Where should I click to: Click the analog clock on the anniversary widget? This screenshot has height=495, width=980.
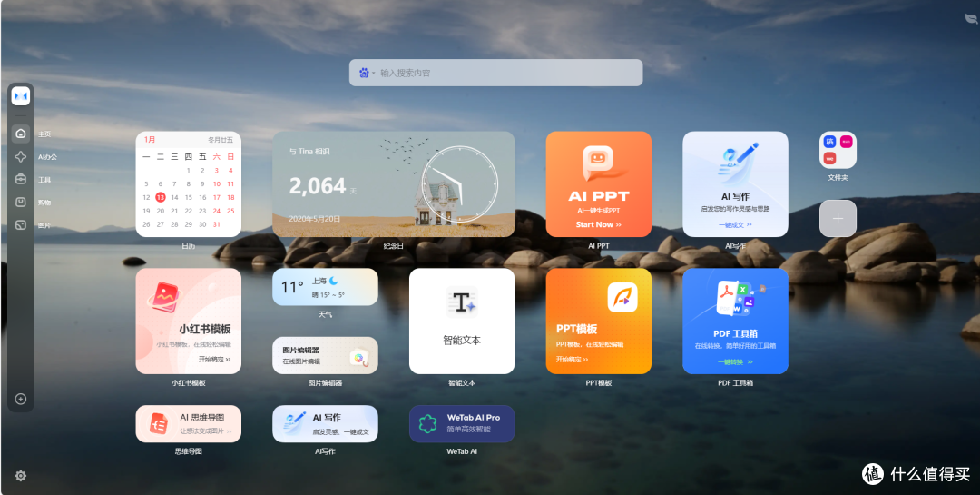tap(460, 184)
